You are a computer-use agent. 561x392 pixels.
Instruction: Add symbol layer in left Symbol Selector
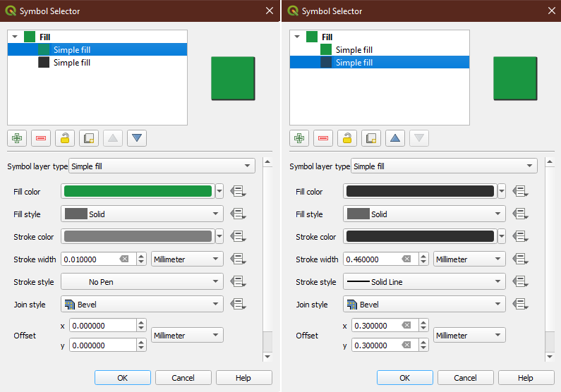click(x=17, y=138)
